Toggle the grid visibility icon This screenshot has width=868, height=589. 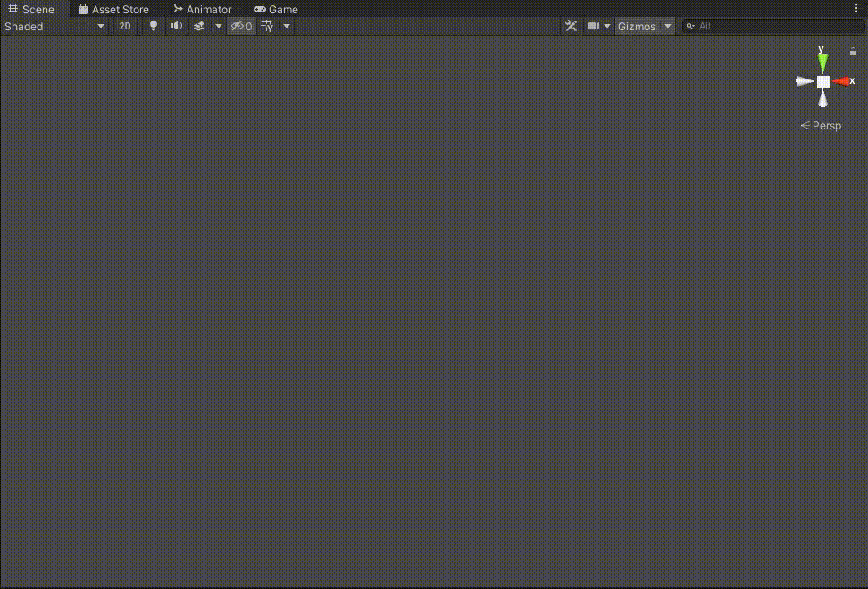click(266, 26)
